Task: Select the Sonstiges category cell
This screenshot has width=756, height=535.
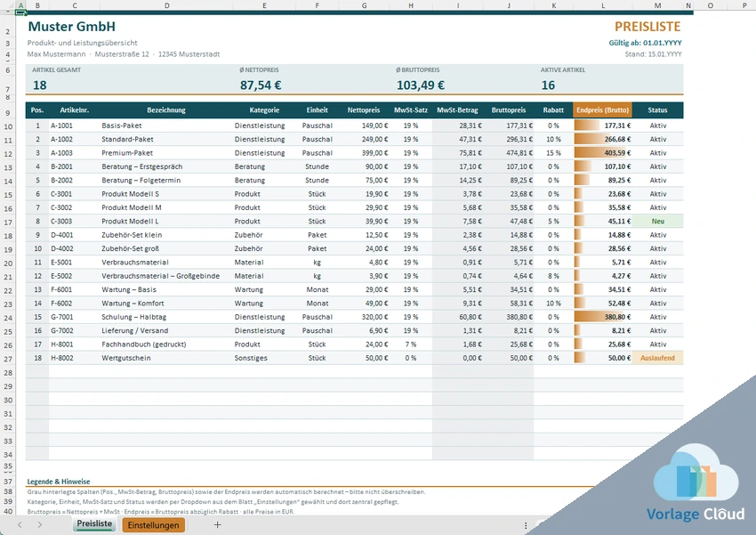Action: (264, 358)
